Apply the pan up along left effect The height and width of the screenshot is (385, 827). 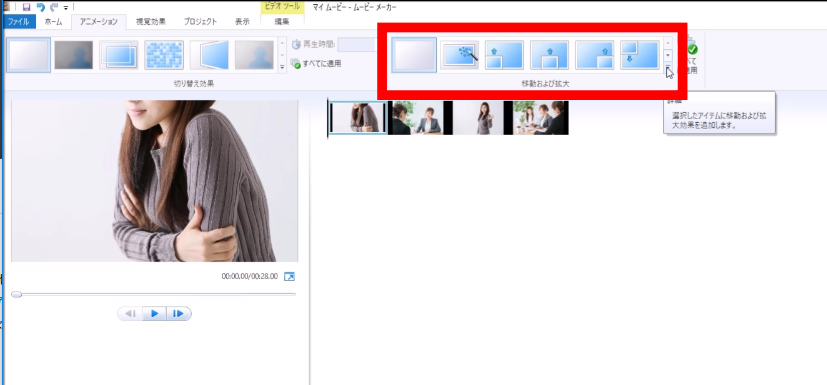(504, 55)
